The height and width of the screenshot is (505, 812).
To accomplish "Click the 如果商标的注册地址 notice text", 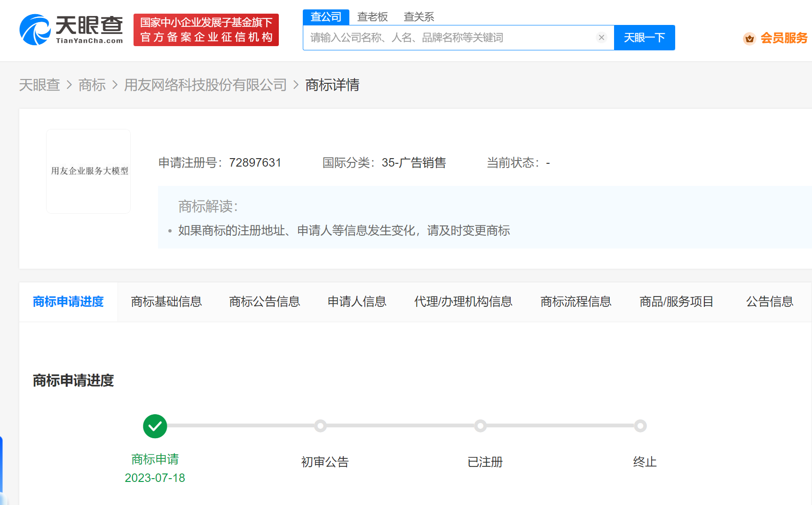I will pyautogui.click(x=344, y=231).
